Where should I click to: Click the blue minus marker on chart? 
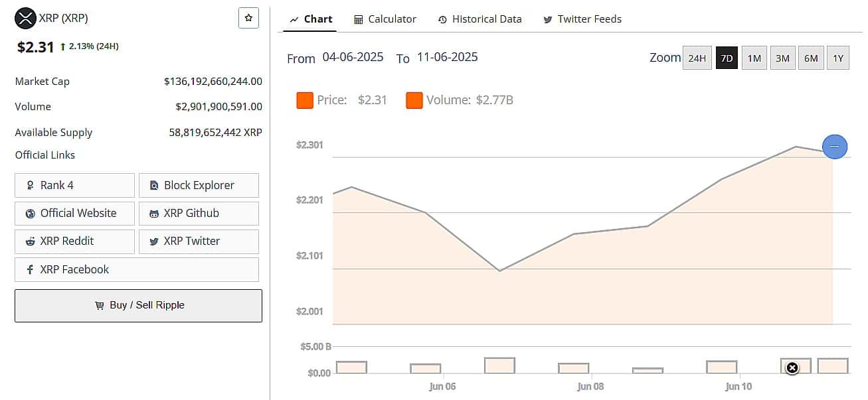click(x=835, y=146)
